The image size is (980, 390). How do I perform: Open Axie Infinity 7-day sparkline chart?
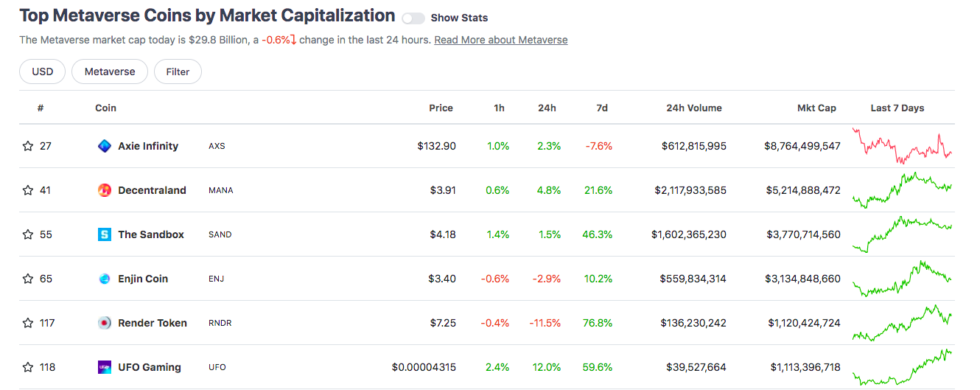[x=902, y=146]
